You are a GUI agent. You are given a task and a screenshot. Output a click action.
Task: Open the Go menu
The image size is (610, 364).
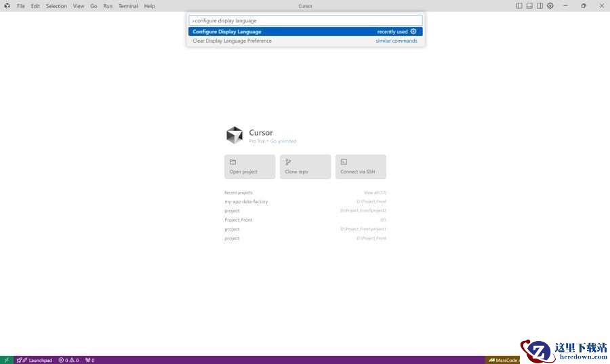[94, 6]
